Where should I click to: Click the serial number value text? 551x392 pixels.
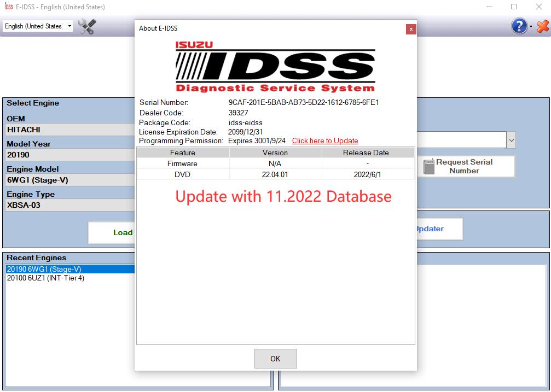pos(304,103)
